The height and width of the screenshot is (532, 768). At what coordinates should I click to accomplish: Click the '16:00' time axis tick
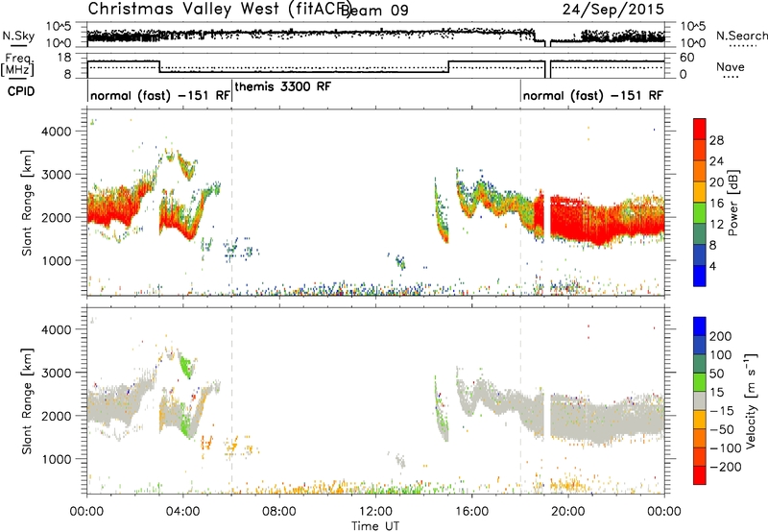[471, 512]
